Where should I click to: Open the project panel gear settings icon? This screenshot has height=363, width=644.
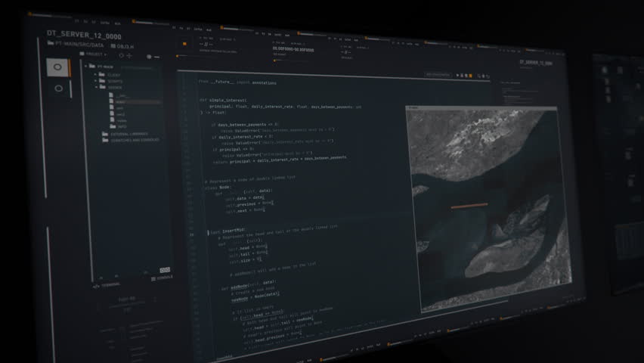tap(149, 57)
